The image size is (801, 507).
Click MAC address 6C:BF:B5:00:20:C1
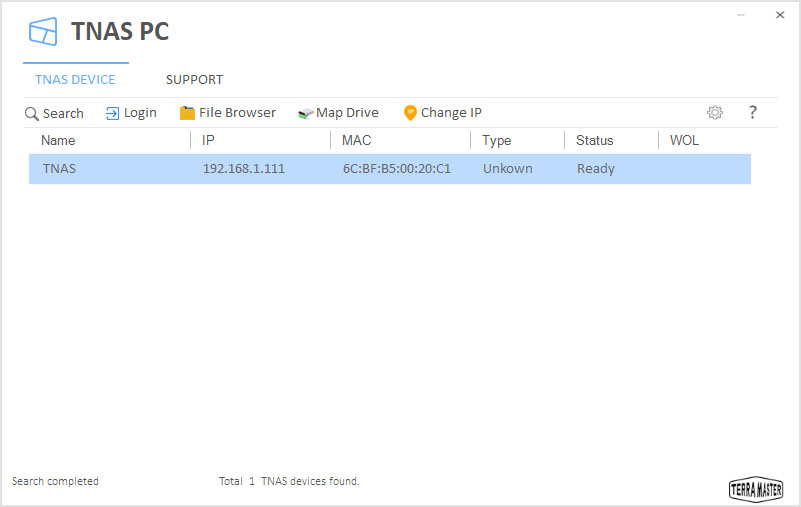coord(396,169)
